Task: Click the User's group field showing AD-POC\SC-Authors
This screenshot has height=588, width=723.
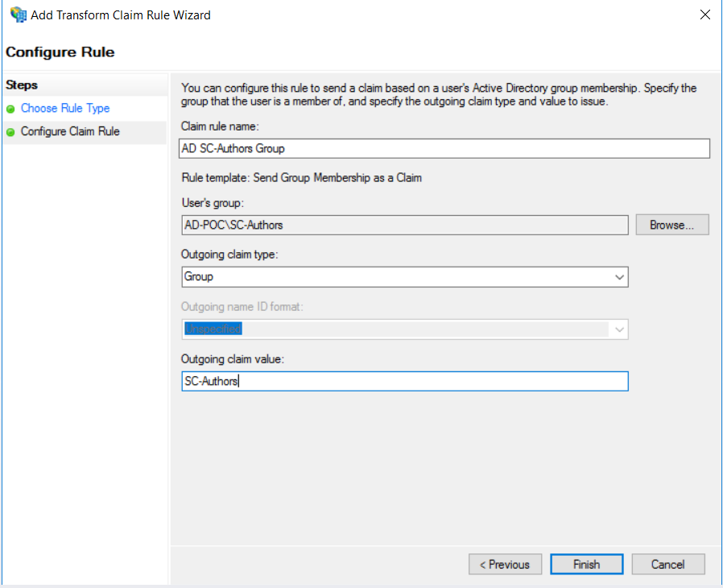Action: click(403, 226)
